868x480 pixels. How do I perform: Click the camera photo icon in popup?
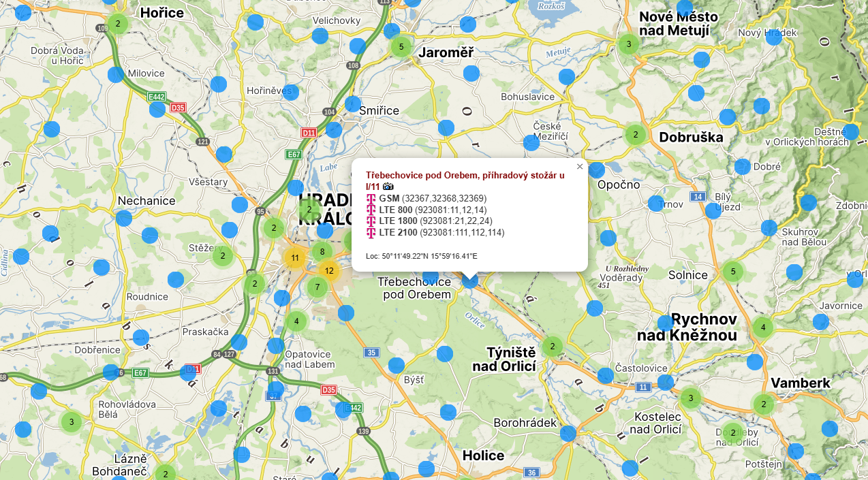388,187
